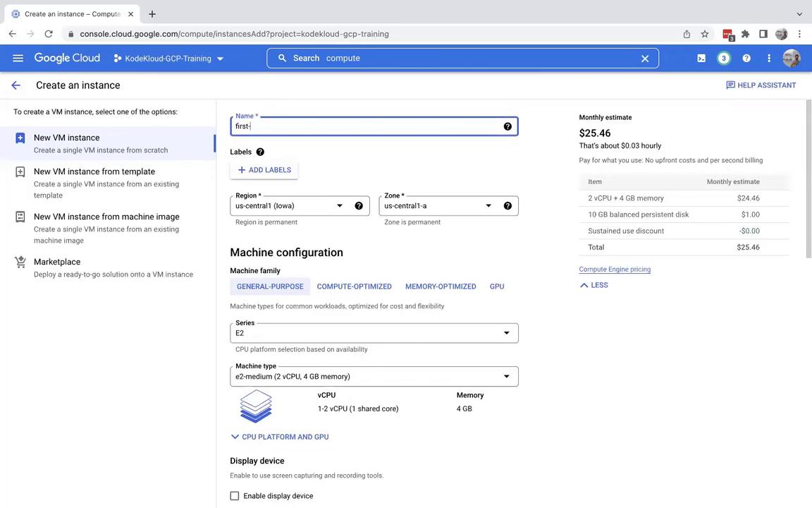Open notifications badge showing 3
The image size is (812, 508).
point(723,59)
